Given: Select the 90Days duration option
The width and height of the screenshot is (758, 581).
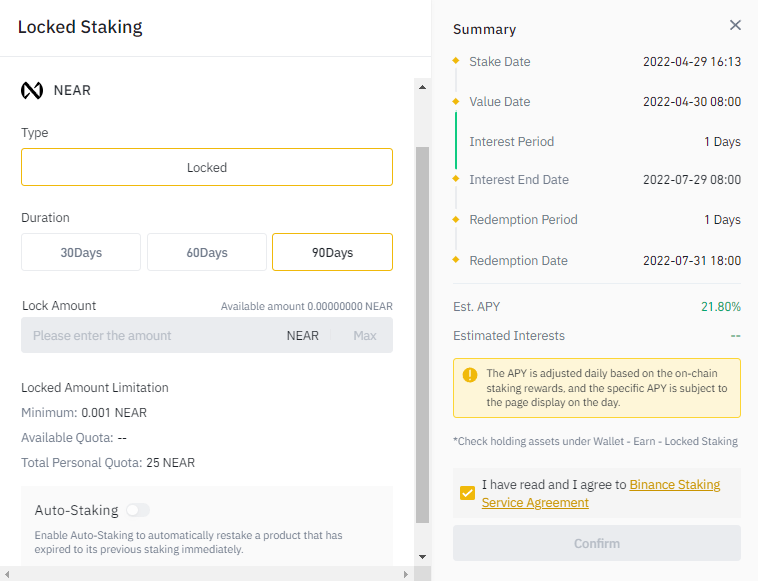Looking at the screenshot, I should tap(333, 252).
